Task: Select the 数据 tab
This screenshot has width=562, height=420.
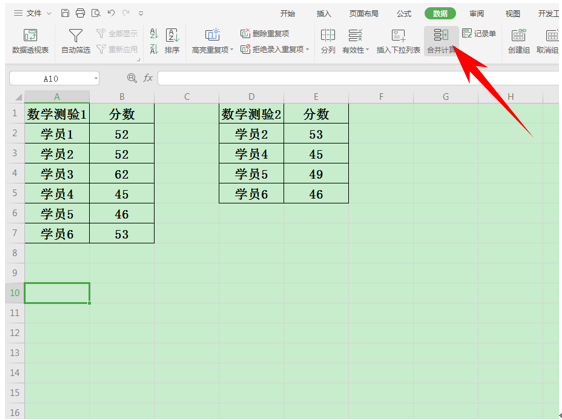Action: (440, 14)
